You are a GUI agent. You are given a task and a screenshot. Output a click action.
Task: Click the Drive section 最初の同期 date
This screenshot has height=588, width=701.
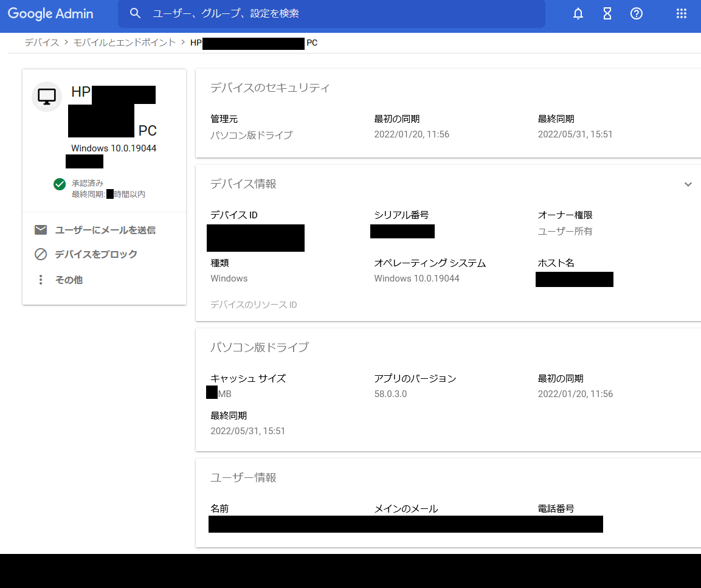pos(575,394)
